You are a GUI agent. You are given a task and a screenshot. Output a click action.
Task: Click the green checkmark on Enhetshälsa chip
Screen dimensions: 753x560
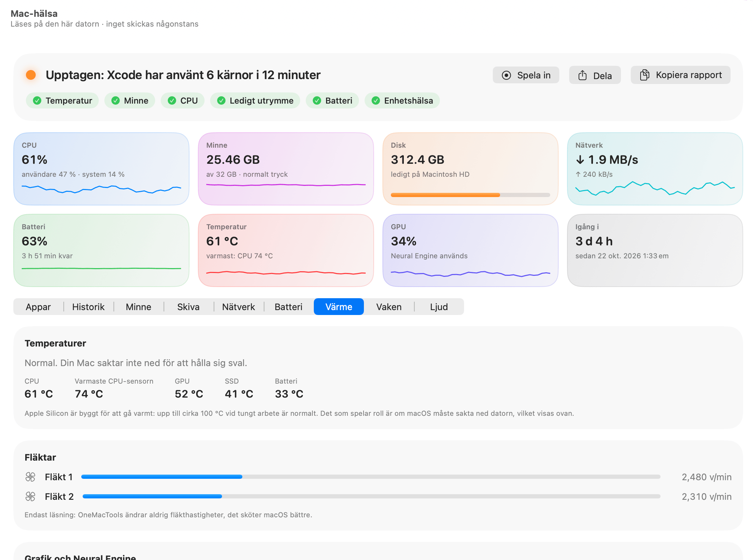click(376, 101)
